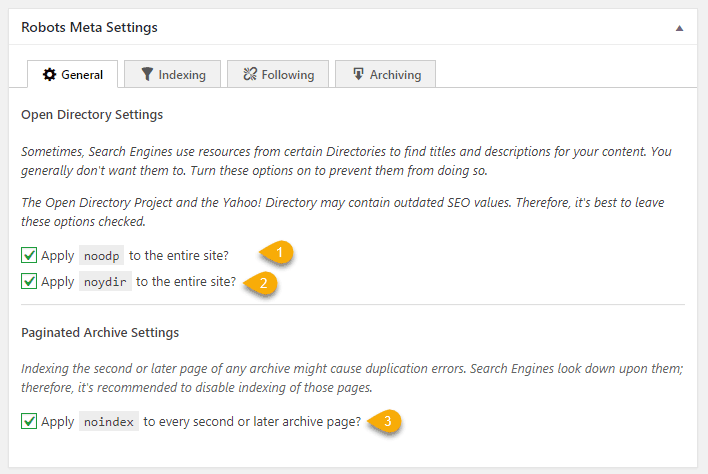Screen dimensions: 708x474
Task: Click the orange callout marker numbered 3
Action: pos(389,422)
